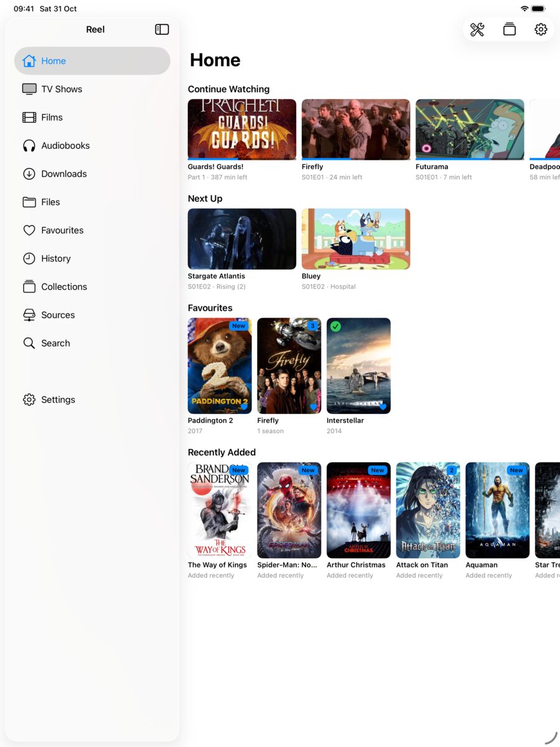
Task: Click the Favourites section heading
Action: [210, 308]
